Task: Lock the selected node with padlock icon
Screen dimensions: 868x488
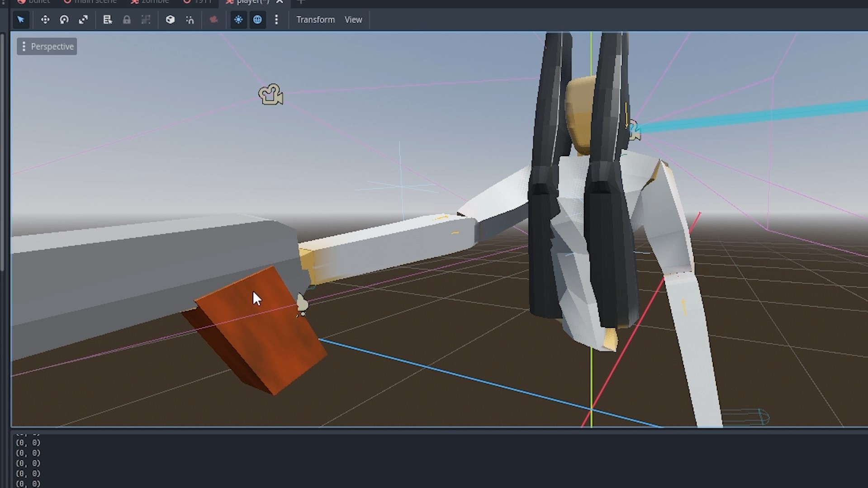Action: click(x=127, y=19)
